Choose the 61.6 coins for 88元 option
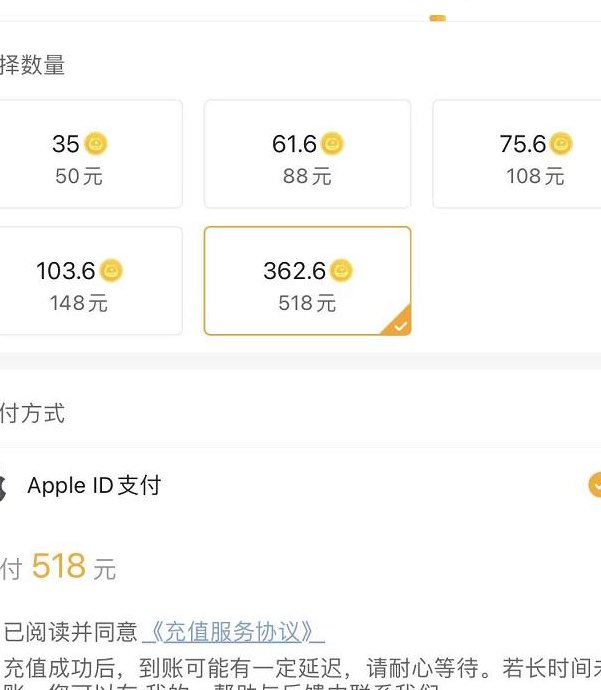The width and height of the screenshot is (601, 690). point(308,154)
